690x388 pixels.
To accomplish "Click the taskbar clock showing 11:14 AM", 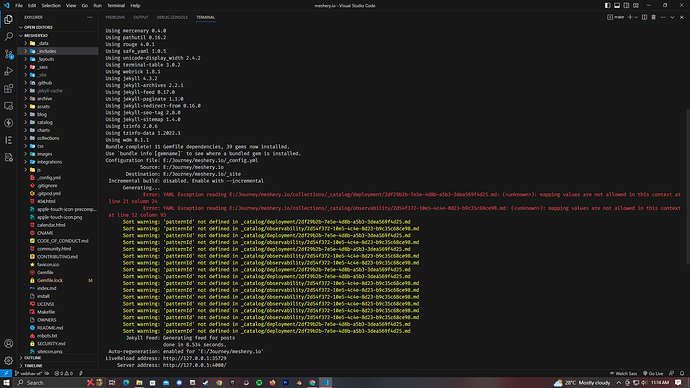I will pos(660,383).
